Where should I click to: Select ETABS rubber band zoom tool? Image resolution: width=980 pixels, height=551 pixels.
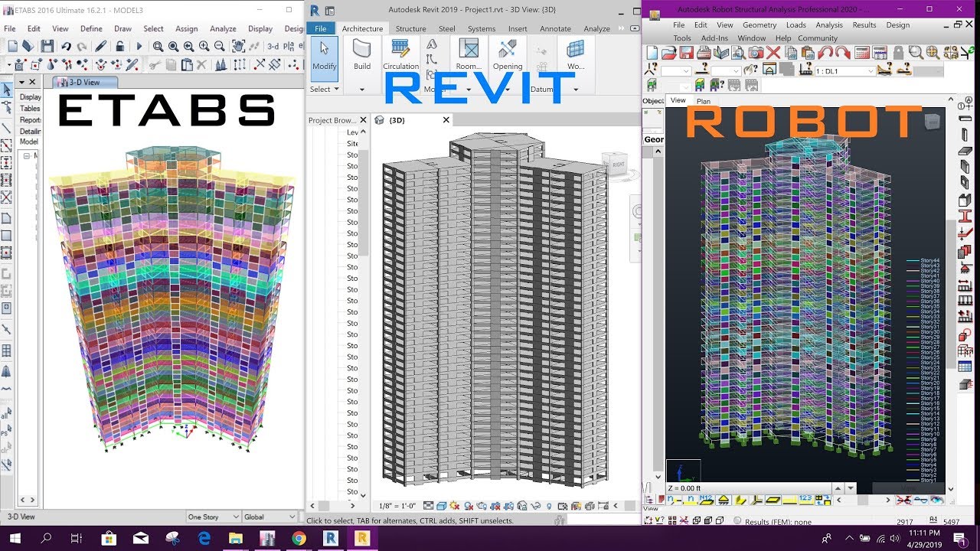coord(158,47)
